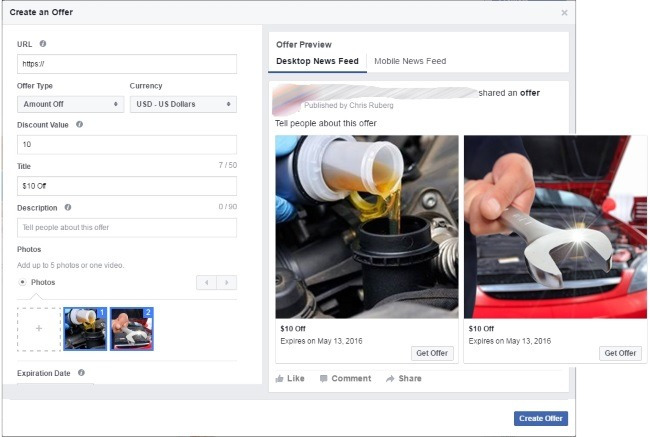The width and height of the screenshot is (650, 437).
Task: Open the Offer Type dropdown
Action: click(x=70, y=104)
